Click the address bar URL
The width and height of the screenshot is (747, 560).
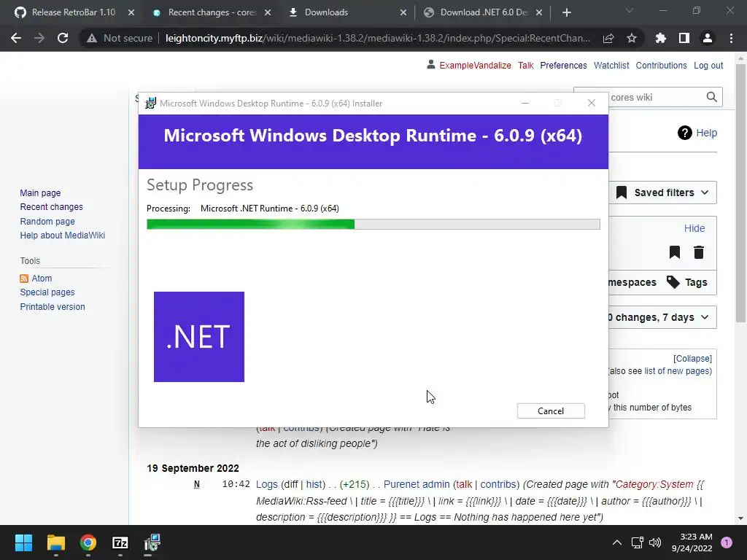(x=377, y=38)
